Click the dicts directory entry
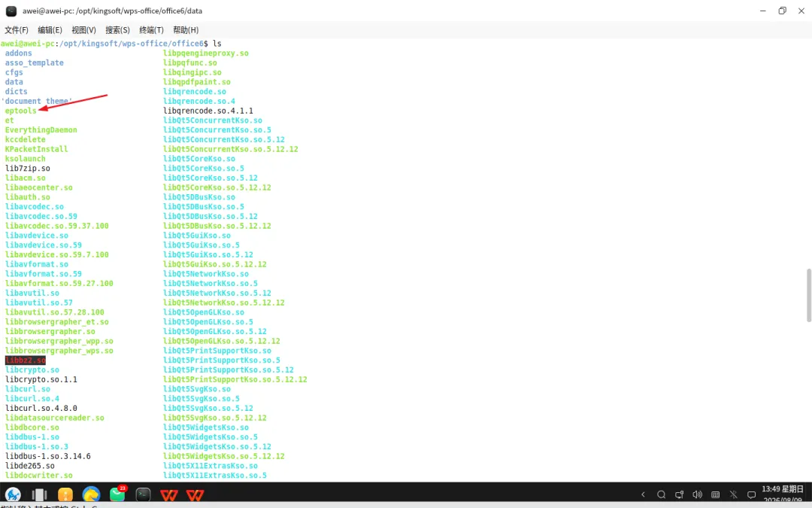 tap(16, 91)
